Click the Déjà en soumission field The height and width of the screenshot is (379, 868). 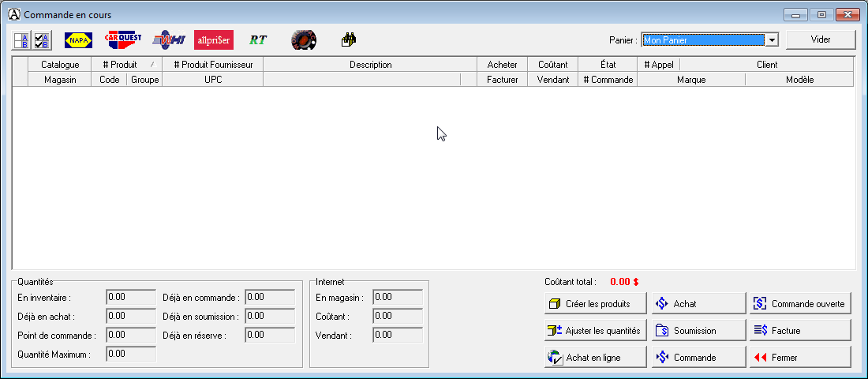coord(270,316)
